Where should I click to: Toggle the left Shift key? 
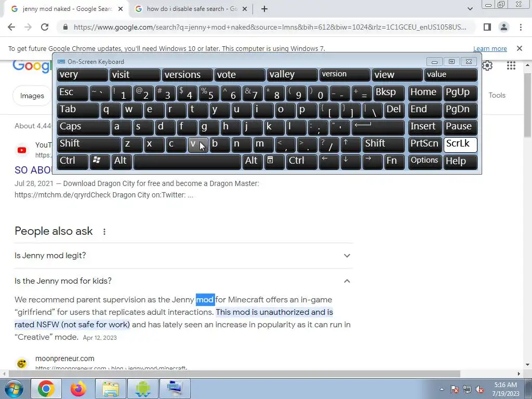tap(88, 144)
